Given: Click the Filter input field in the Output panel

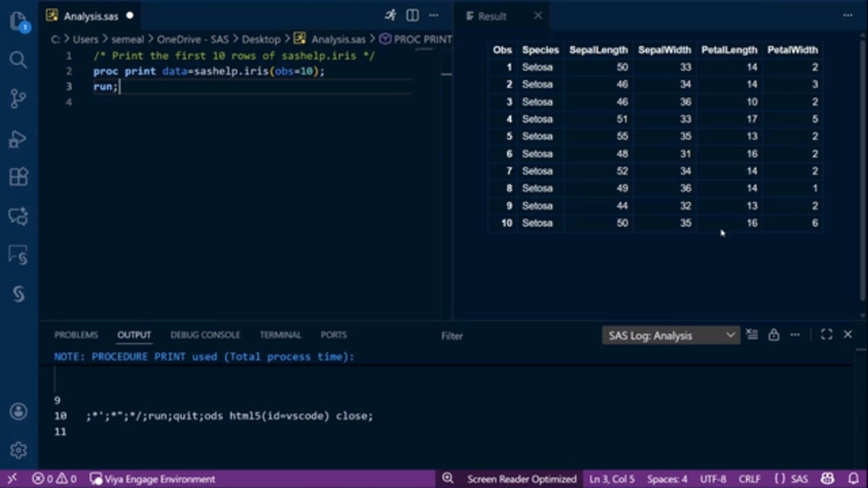Looking at the screenshot, I should tap(515, 335).
